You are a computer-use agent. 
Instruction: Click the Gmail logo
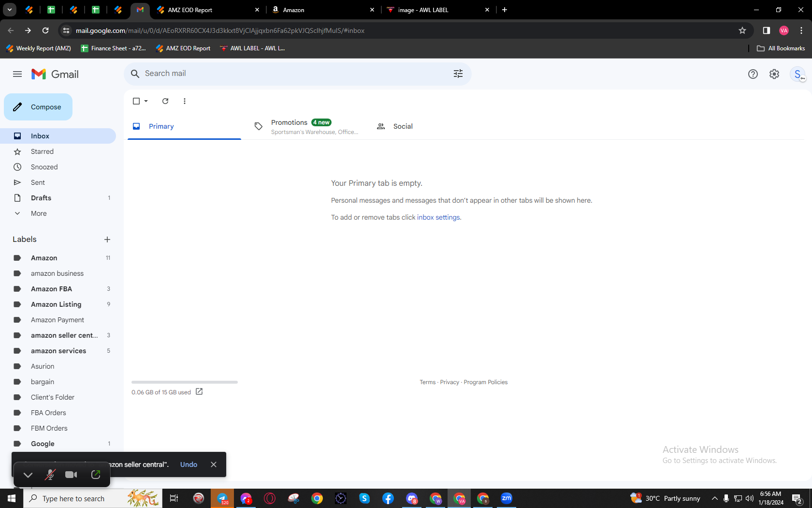point(55,74)
